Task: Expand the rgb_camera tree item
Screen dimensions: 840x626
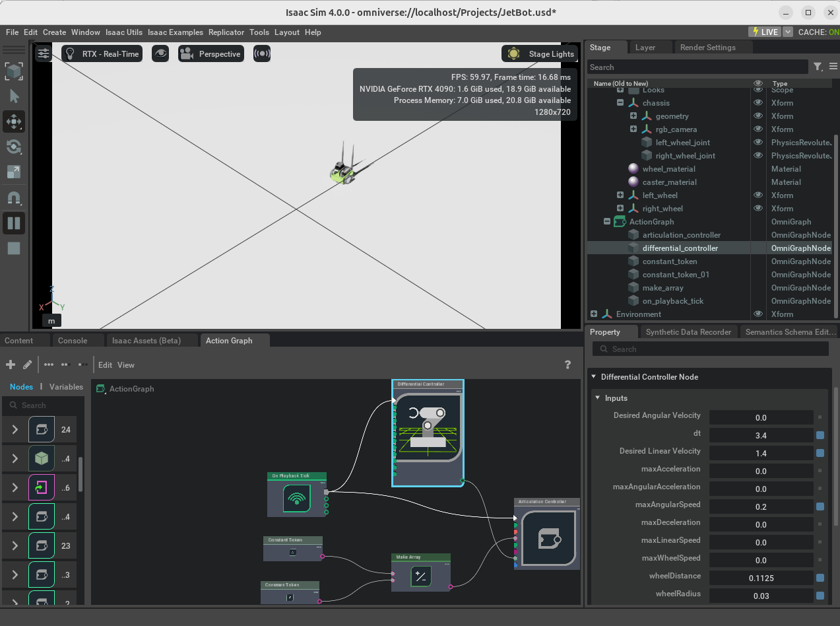Action: click(x=633, y=129)
